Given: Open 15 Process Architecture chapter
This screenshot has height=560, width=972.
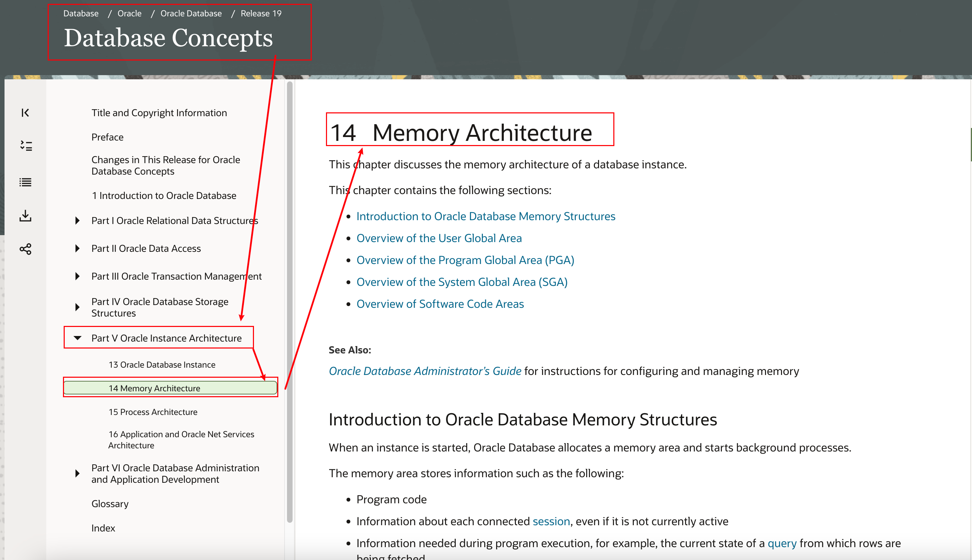Looking at the screenshot, I should (x=153, y=412).
